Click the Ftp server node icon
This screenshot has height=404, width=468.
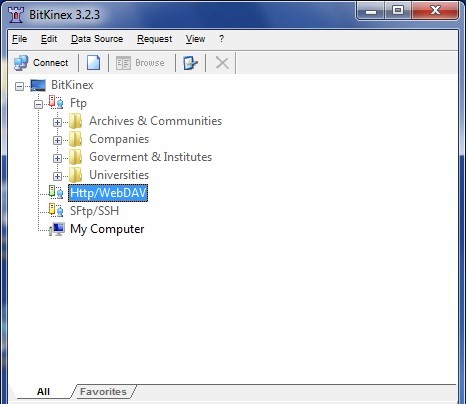(56, 102)
